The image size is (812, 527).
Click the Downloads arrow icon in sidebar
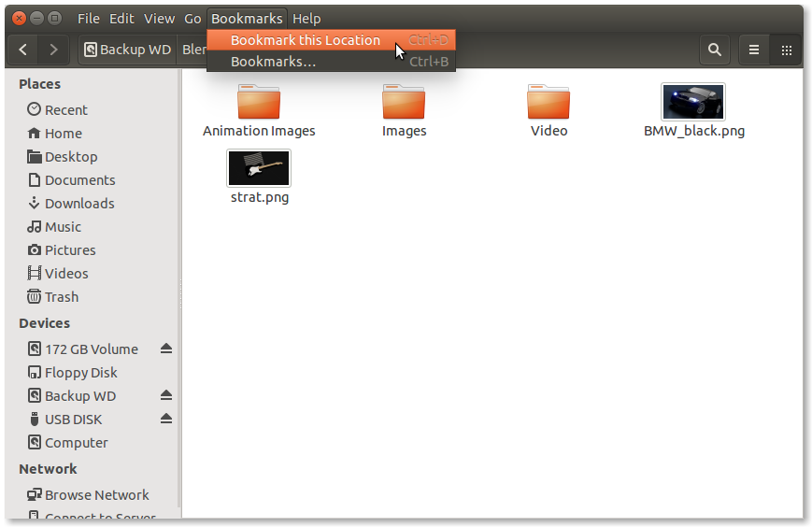tap(35, 203)
